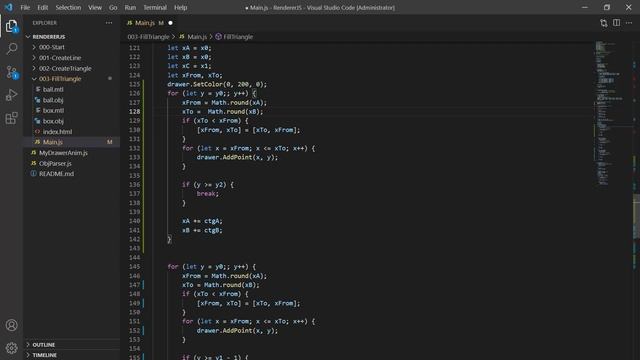Screen dimensions: 640x360
Task: Open MyDrawerAnim.js file
Action: point(63,153)
